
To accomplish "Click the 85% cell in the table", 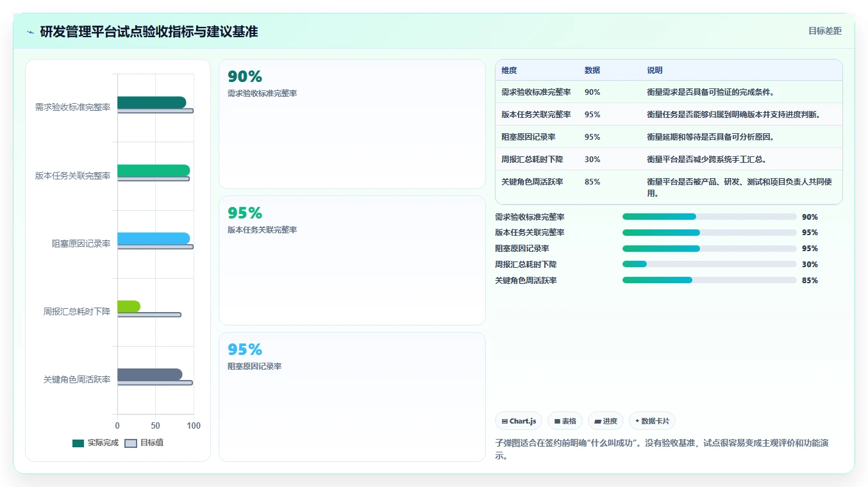I will 592,182.
